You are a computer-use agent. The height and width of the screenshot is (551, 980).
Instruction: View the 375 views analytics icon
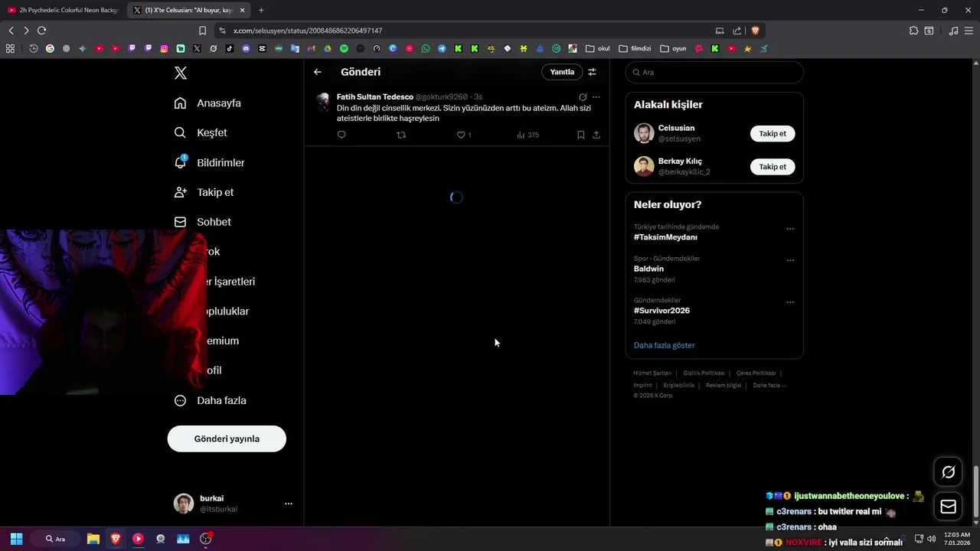click(x=521, y=135)
